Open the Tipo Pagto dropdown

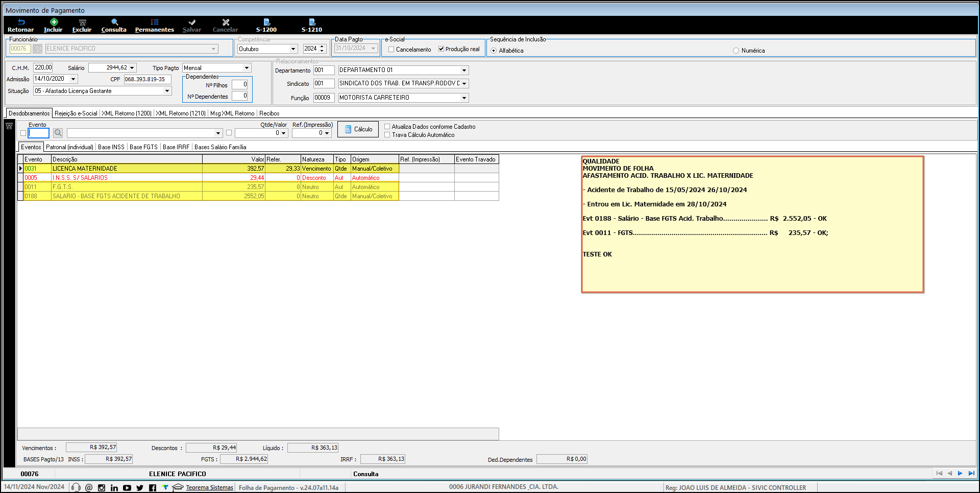point(247,68)
